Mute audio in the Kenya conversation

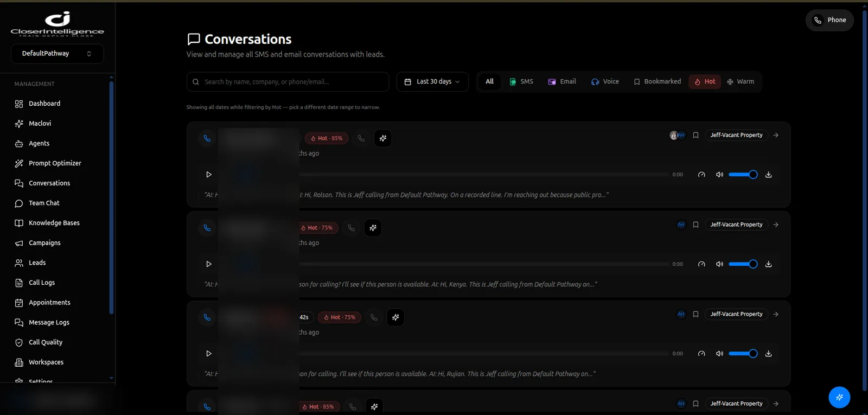pyautogui.click(x=719, y=264)
